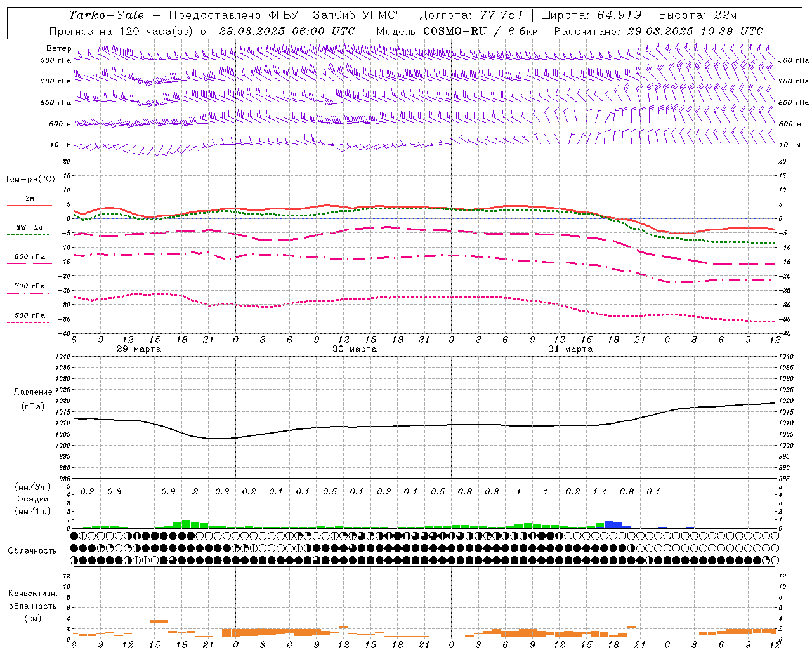This screenshot has height=650, width=812.
Task: Click the tallest green precipitation bar near 18h 29 марта
Action: pyautogui.click(x=186, y=524)
